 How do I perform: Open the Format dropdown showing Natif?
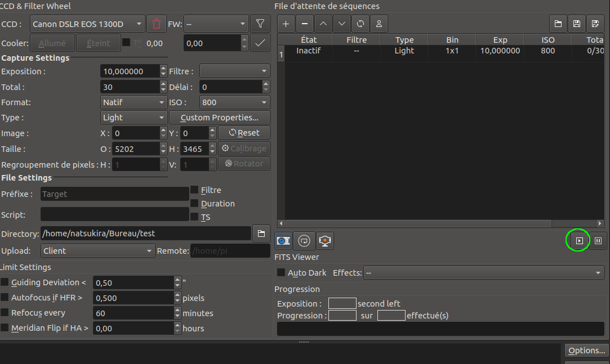pos(133,102)
